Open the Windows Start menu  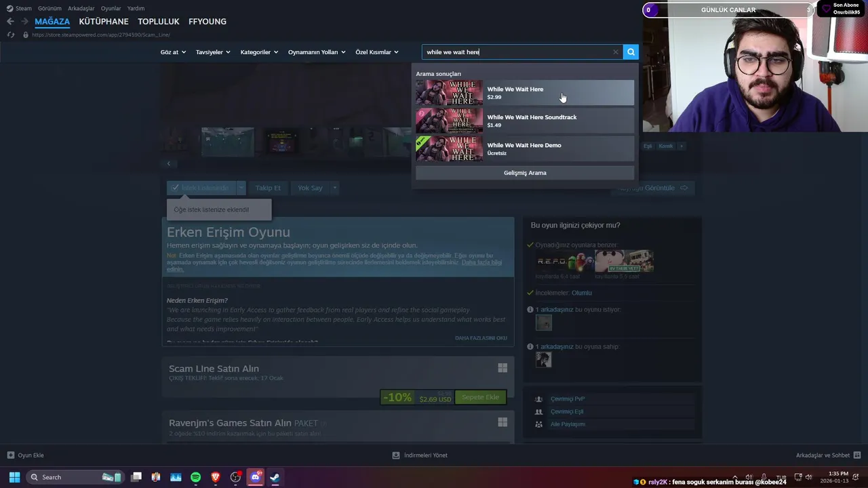(14, 477)
